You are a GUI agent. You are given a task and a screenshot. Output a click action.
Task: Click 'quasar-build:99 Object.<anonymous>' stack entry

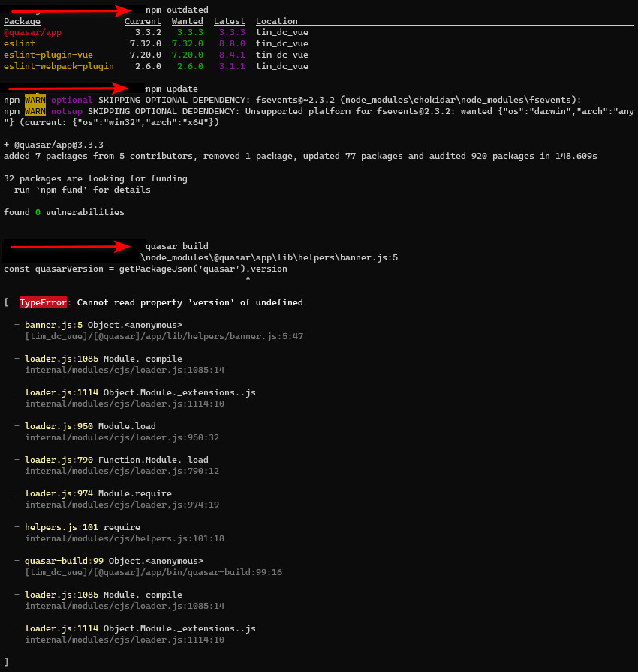point(114,561)
